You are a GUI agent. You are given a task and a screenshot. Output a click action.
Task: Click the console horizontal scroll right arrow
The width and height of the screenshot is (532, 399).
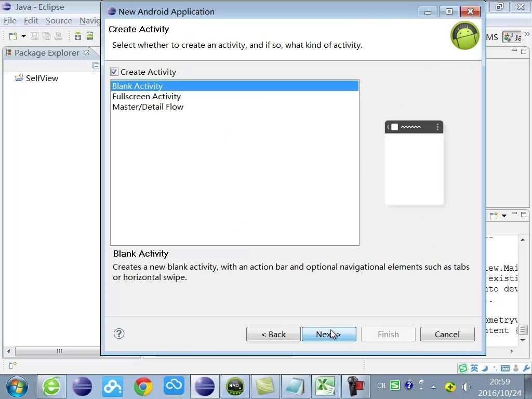click(512, 351)
